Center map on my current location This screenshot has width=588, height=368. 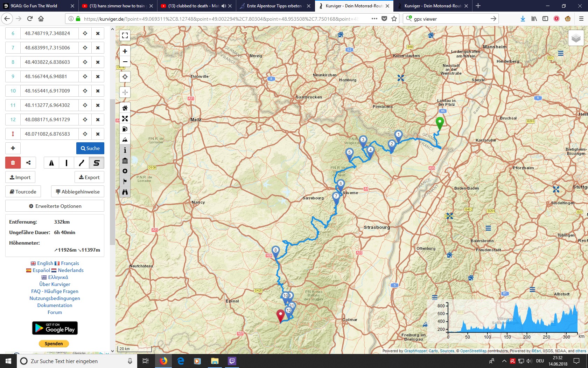pos(125,77)
